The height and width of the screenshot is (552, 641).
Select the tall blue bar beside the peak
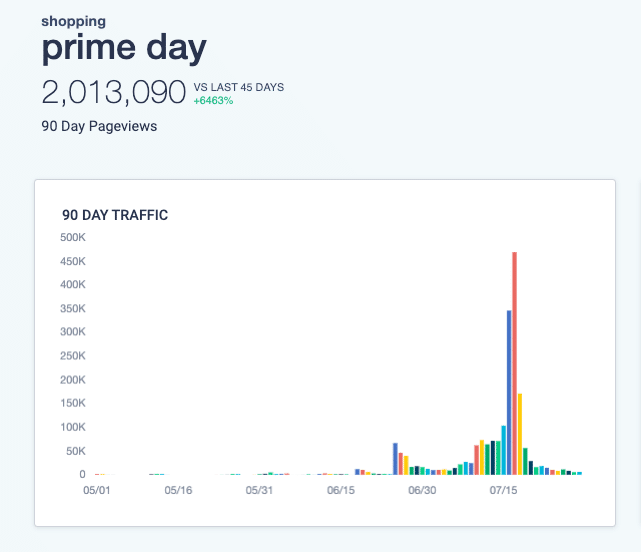(x=509, y=393)
